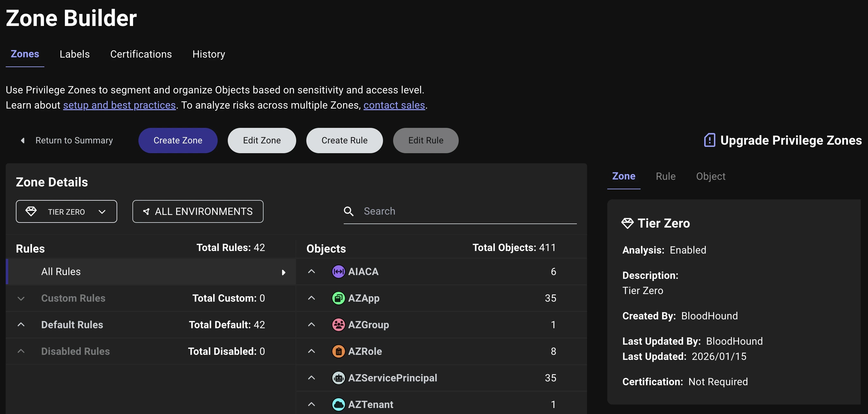Viewport: 868px width, 414px height.
Task: Click the alert icon beside Upgrade Privilege Zones
Action: pyautogui.click(x=709, y=140)
